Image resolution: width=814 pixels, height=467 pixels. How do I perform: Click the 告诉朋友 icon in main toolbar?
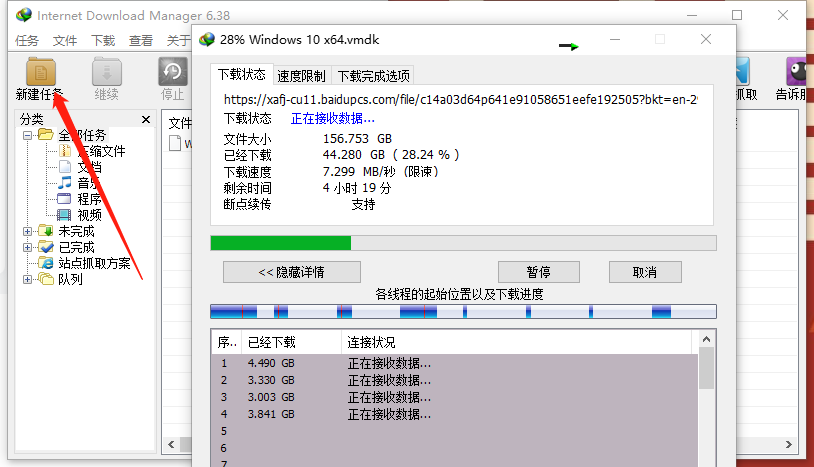[798, 72]
